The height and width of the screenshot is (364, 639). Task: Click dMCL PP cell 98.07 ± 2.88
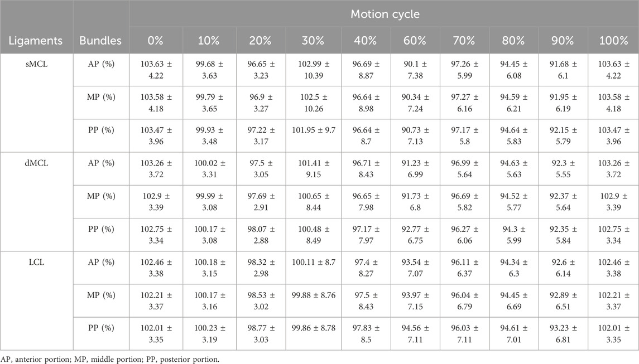point(261,235)
